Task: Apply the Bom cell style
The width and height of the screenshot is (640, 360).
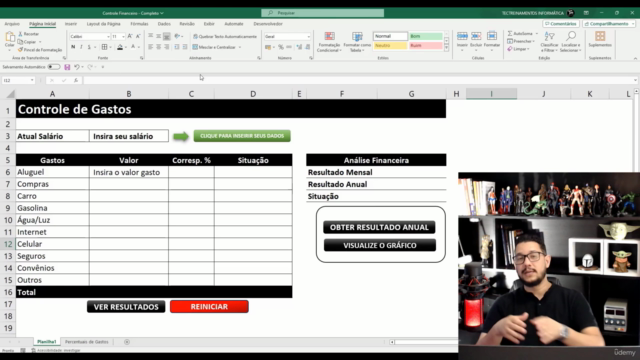Action: pos(425,36)
